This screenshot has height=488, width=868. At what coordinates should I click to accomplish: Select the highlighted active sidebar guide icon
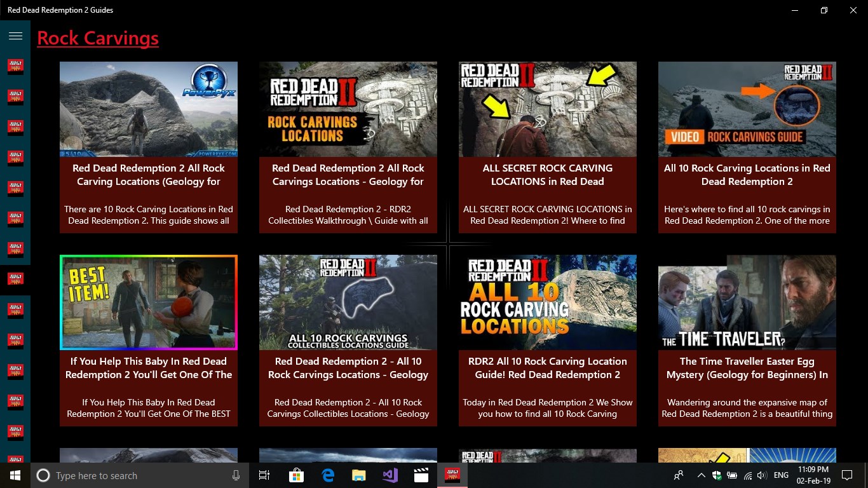click(x=15, y=278)
